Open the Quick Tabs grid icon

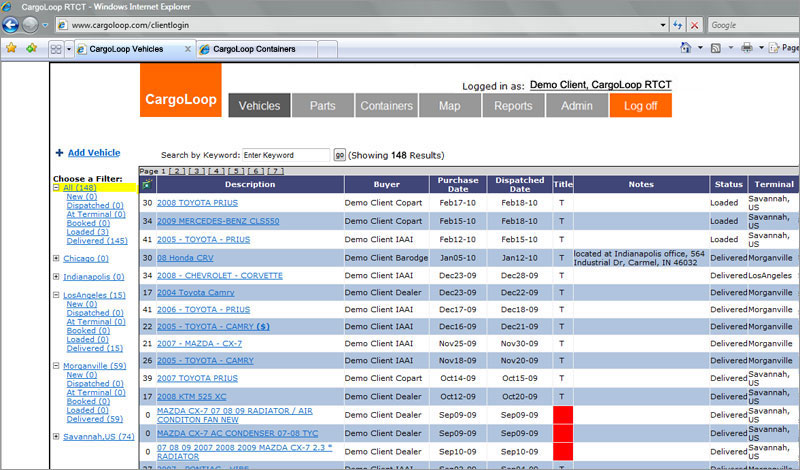(x=56, y=49)
